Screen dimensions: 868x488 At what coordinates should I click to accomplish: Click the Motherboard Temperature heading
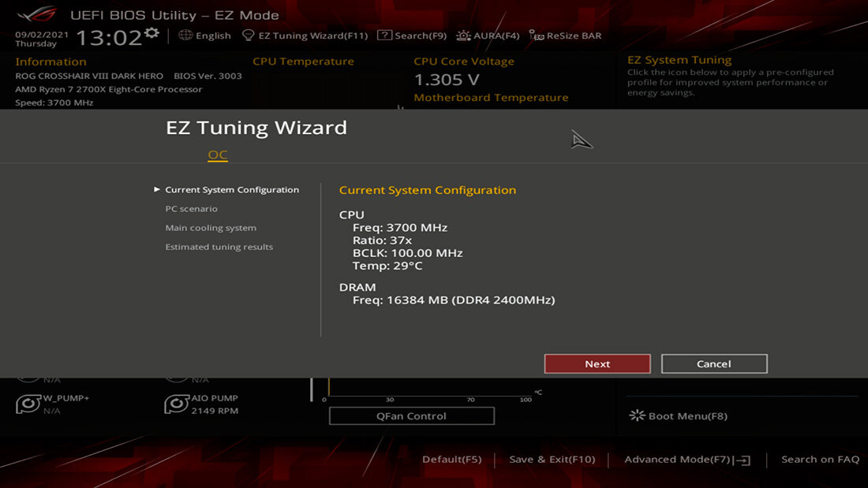tap(491, 98)
